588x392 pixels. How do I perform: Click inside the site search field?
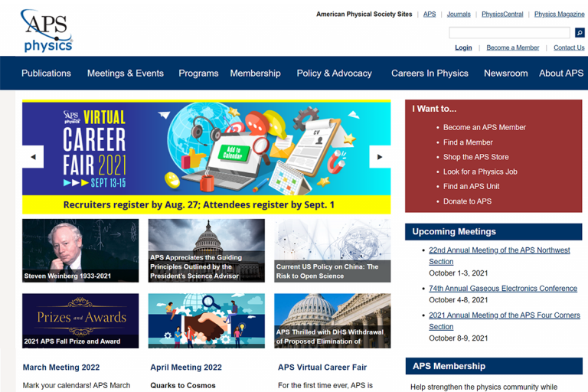pyautogui.click(x=509, y=33)
